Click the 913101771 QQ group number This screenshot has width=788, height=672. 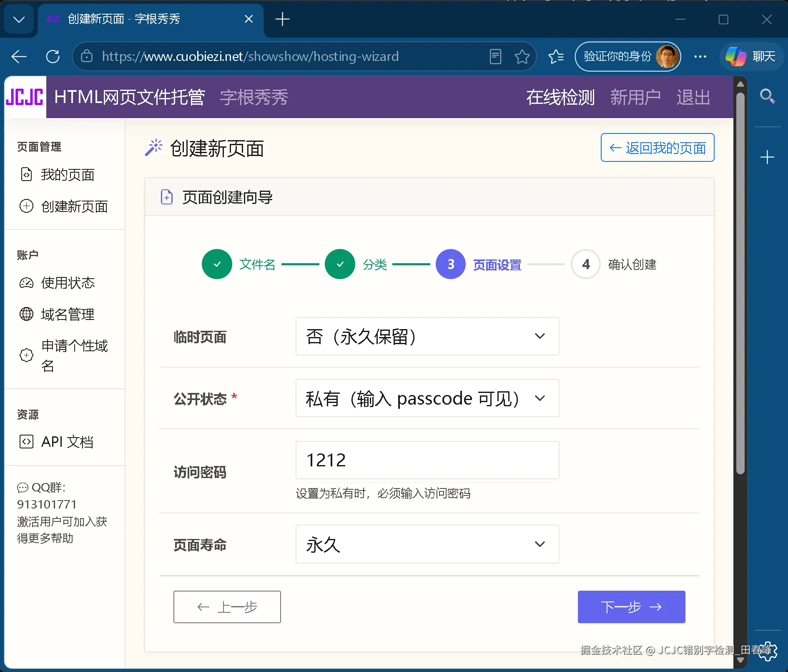pos(47,504)
